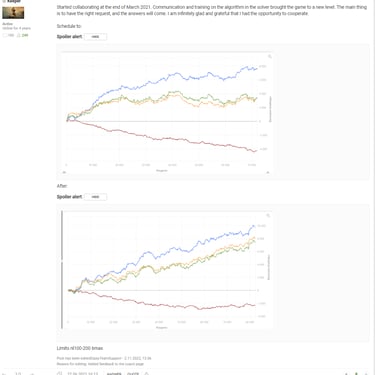The height and width of the screenshot is (375, 375).
Task: Hide the first spoiler chart
Action: click(x=95, y=37)
